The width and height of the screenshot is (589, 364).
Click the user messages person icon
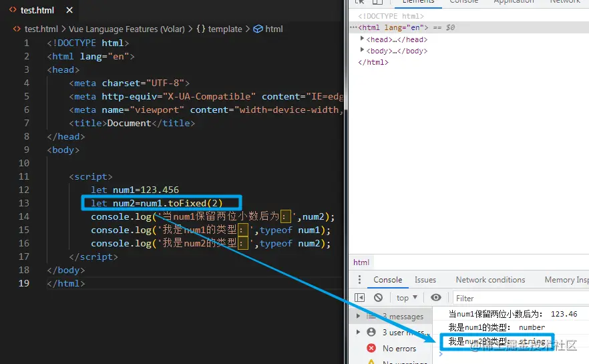tap(371, 332)
